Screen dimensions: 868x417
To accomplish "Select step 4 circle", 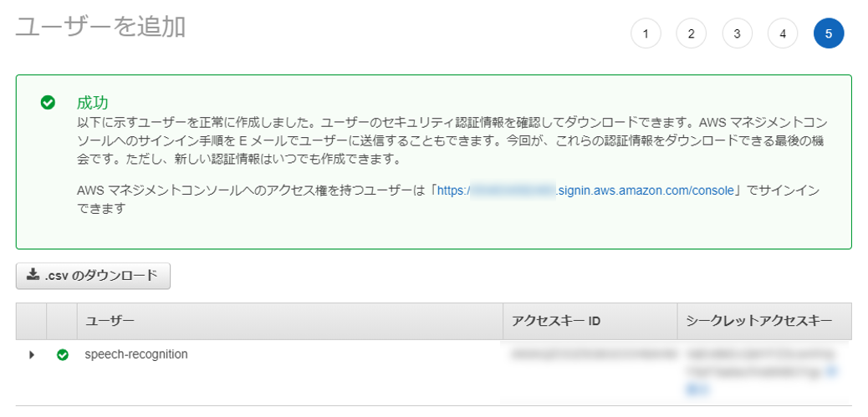I will (x=783, y=33).
